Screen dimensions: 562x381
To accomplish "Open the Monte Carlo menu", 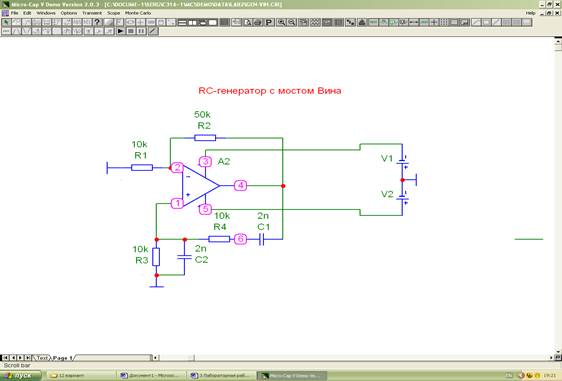I will (138, 13).
